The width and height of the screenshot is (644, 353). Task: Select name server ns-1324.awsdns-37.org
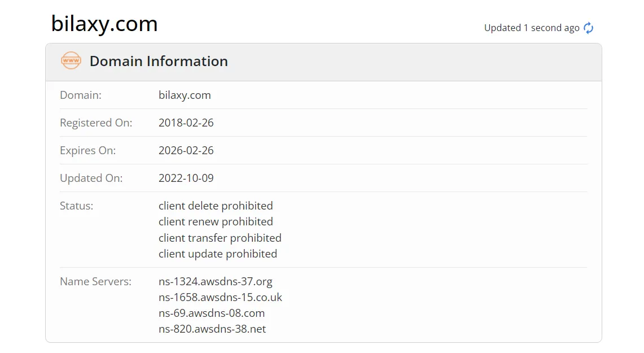pyautogui.click(x=215, y=281)
